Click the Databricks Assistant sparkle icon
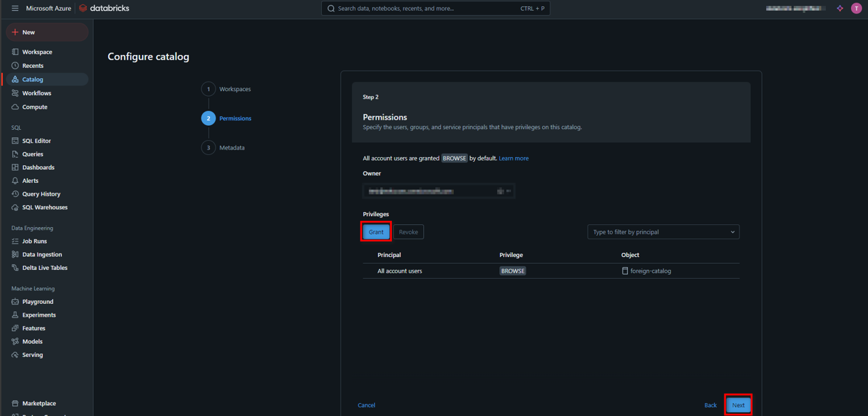The image size is (868, 416). (x=840, y=8)
